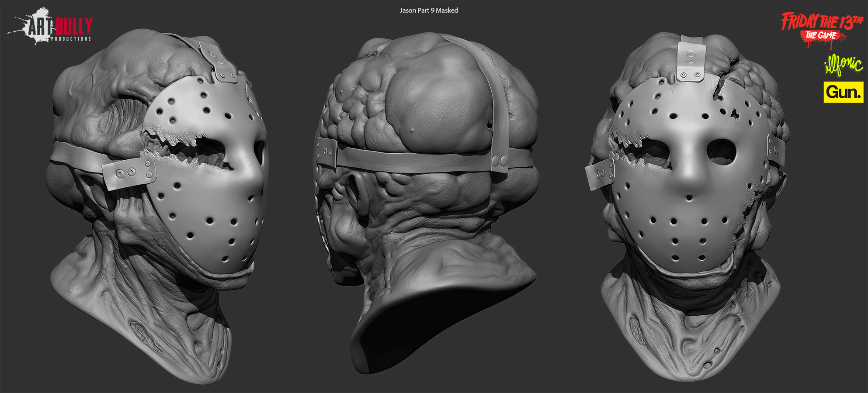Click the yellow Gun. logo

coord(844,92)
